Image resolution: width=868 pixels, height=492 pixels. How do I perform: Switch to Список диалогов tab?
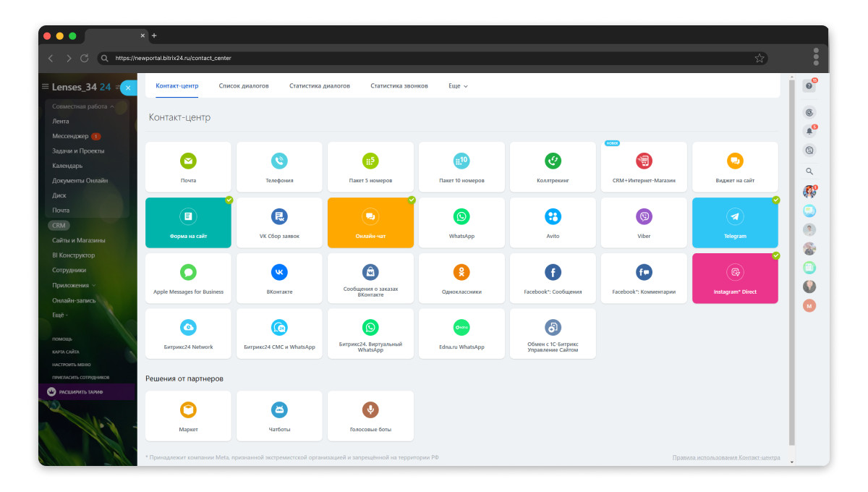(244, 85)
